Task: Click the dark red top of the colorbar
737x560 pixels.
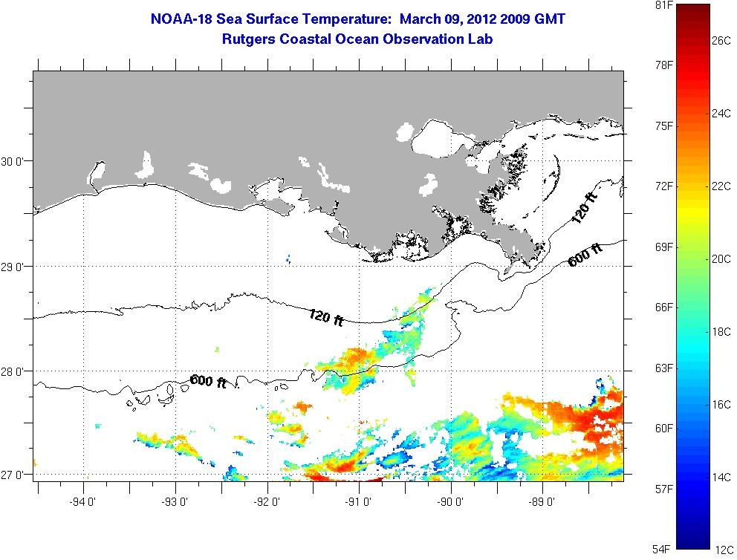Action: pos(693,12)
